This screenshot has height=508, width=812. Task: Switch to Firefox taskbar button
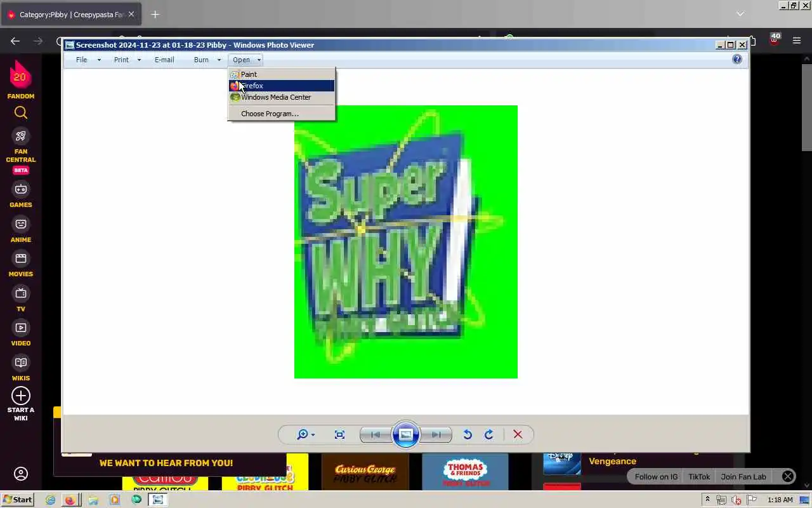point(70,500)
